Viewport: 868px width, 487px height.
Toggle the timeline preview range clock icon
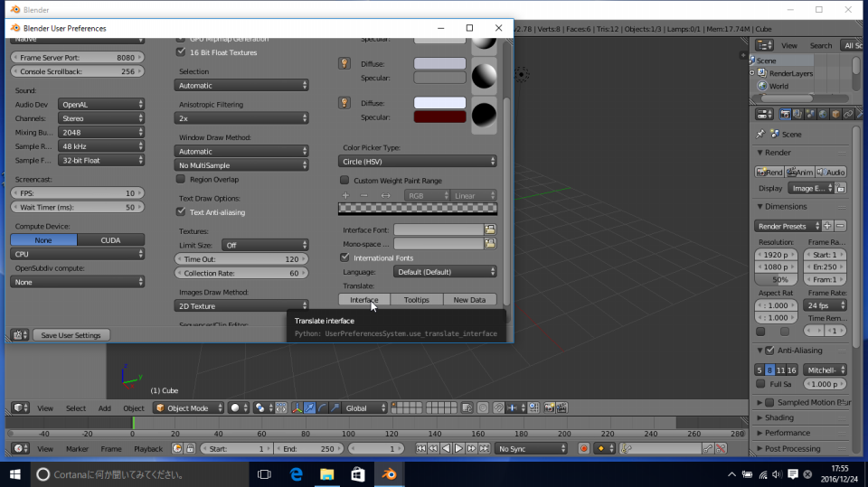177,448
